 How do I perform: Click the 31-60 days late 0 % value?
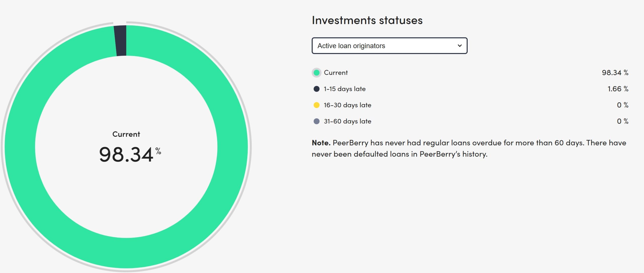click(623, 121)
